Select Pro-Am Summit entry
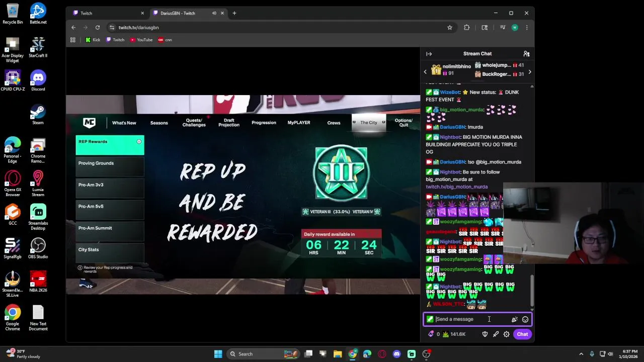This screenshot has height=362, width=644. point(110,231)
